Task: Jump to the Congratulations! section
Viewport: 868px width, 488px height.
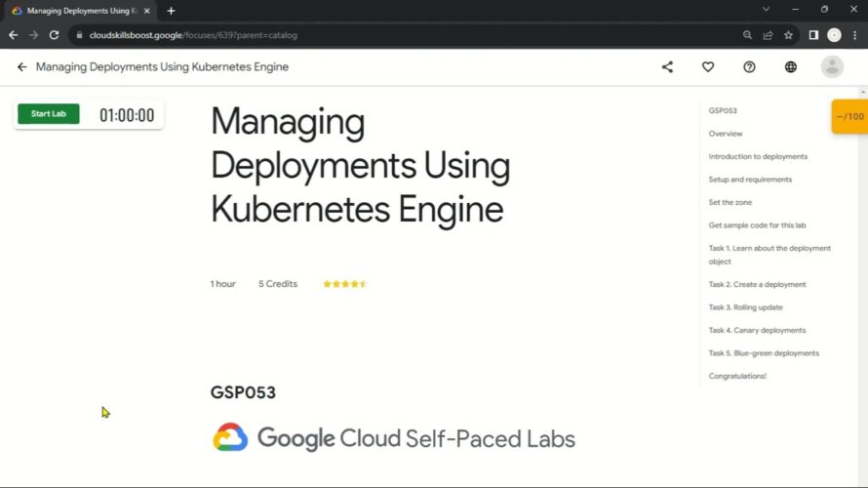Action: click(737, 376)
